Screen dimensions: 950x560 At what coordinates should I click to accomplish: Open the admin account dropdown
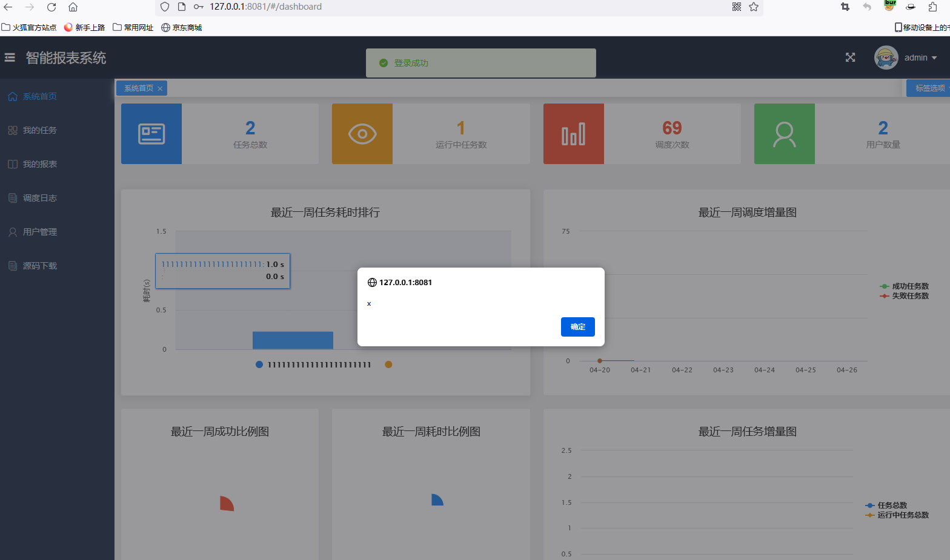[921, 58]
